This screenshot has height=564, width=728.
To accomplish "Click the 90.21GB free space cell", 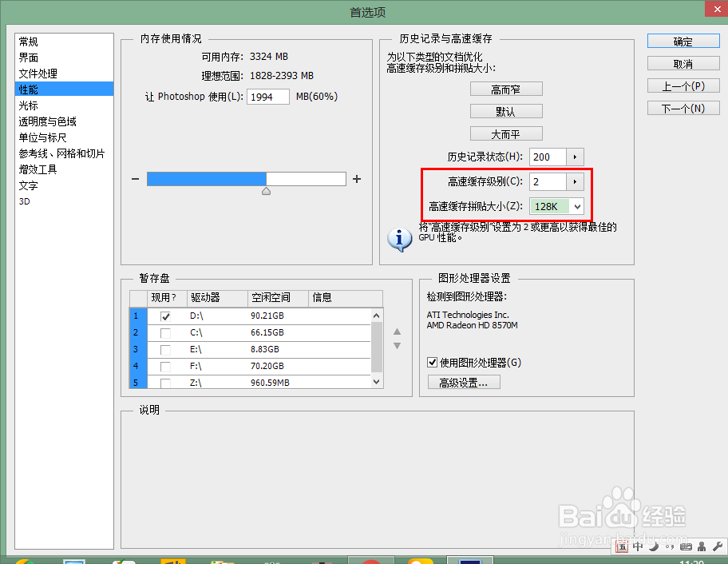I will click(x=267, y=316).
